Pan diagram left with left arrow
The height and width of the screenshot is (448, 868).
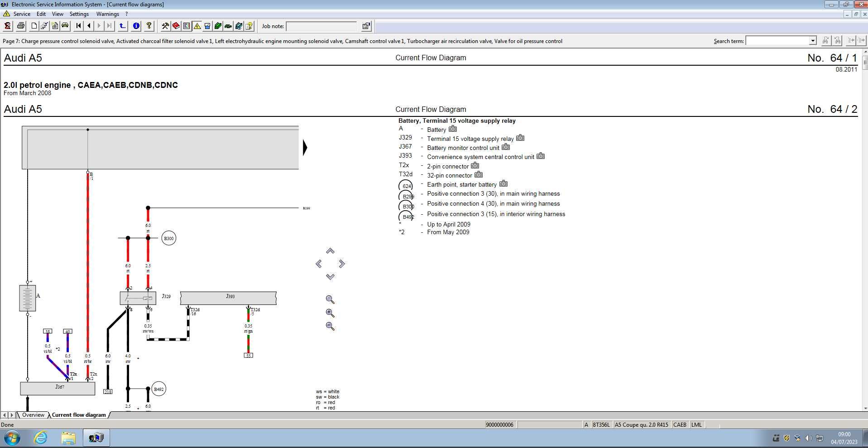tap(319, 264)
